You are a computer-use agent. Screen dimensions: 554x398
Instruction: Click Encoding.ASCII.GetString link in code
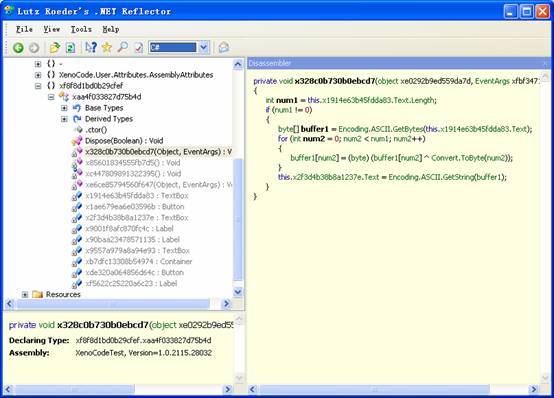pos(431,177)
